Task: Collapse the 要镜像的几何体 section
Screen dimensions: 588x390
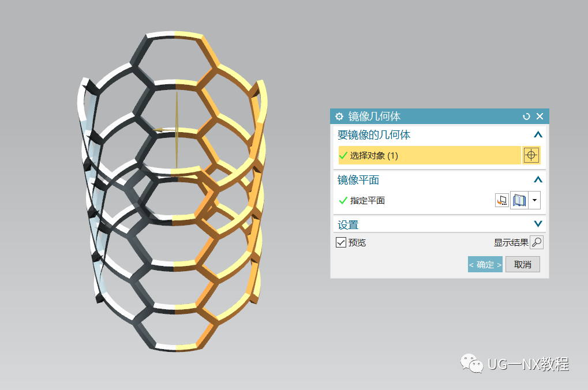Action: click(x=538, y=134)
